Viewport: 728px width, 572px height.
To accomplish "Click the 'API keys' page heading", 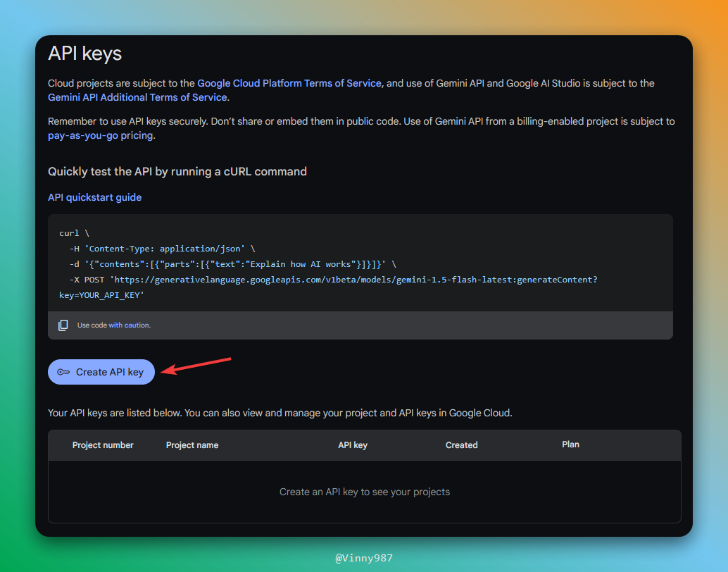I will pos(84,54).
